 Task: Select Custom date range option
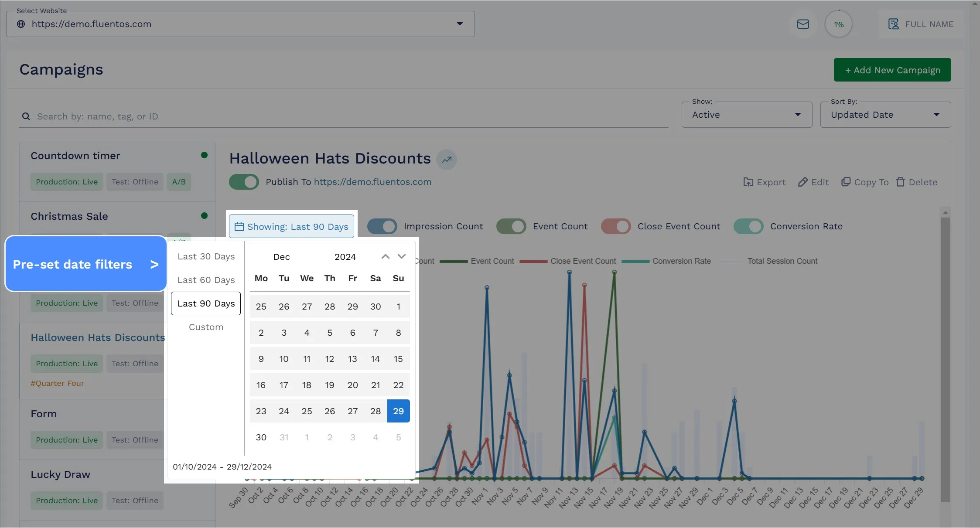206,327
